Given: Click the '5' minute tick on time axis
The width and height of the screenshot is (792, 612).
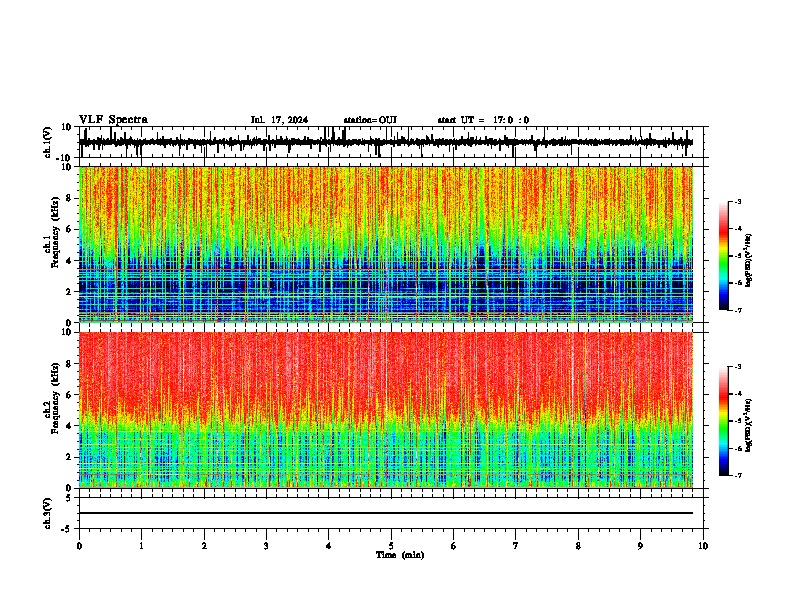Looking at the screenshot, I should click(x=391, y=546).
